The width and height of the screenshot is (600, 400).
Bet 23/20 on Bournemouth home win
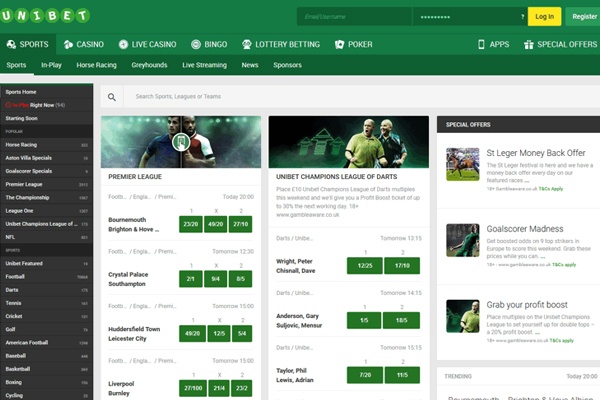(x=191, y=224)
